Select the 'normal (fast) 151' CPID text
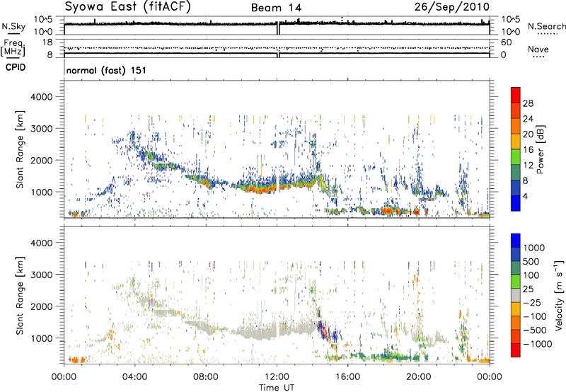 [106, 70]
